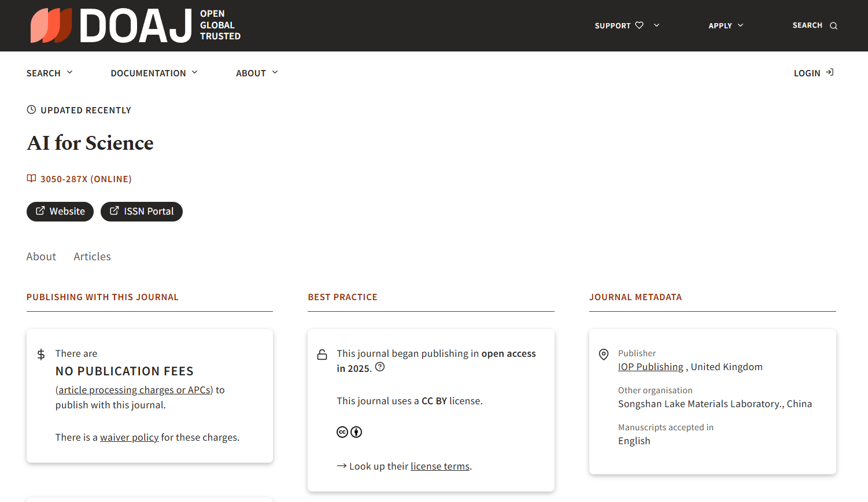868x502 pixels.
Task: Expand the About navigation menu
Action: [257, 73]
